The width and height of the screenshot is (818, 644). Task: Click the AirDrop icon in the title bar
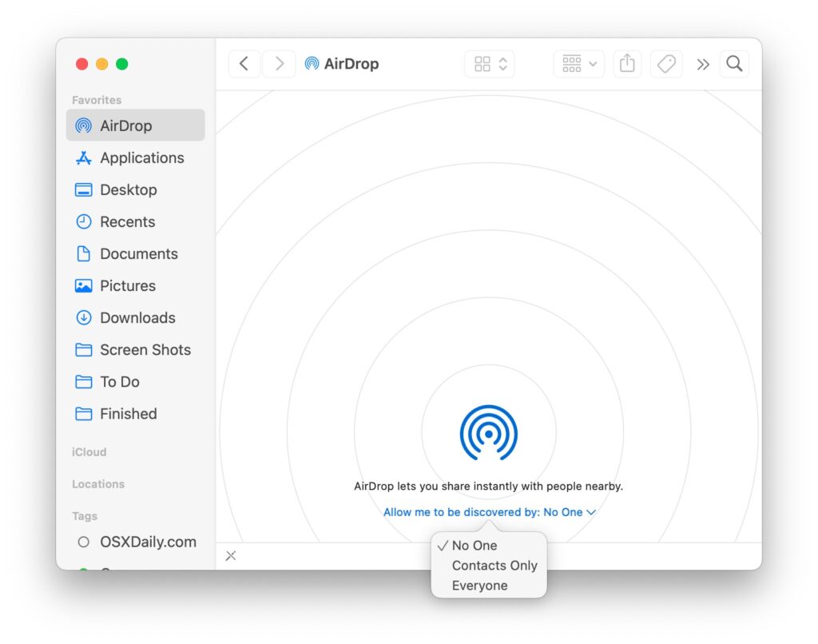[x=312, y=64]
